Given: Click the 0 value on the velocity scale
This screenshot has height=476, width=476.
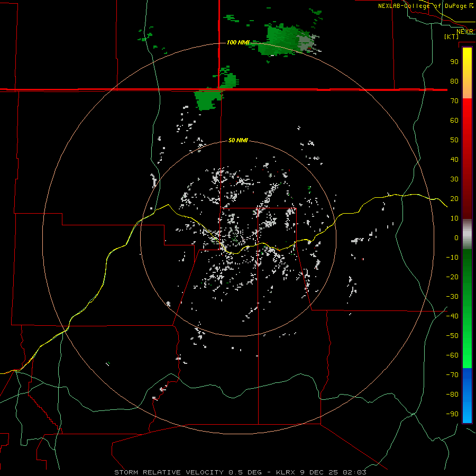Looking at the screenshot, I should tap(456, 238).
